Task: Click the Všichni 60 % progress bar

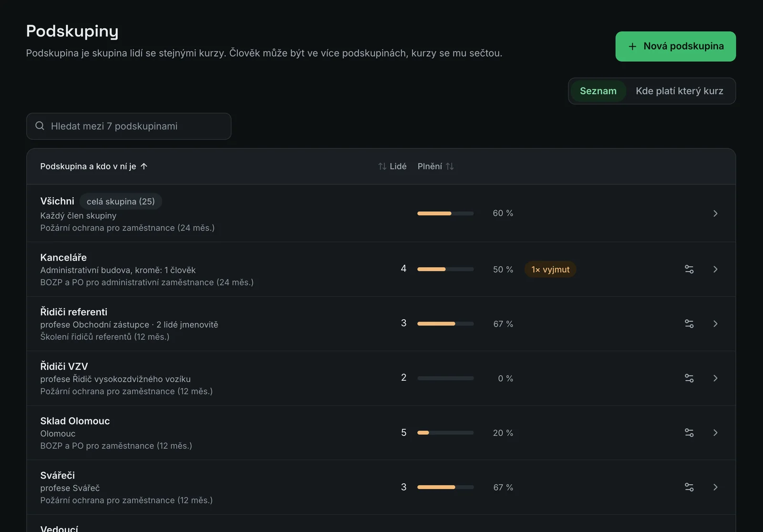Action: click(x=445, y=213)
